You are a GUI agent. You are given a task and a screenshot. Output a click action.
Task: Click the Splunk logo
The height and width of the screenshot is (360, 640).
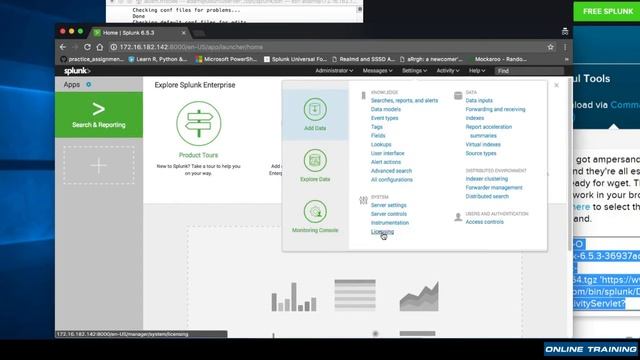click(x=77, y=71)
